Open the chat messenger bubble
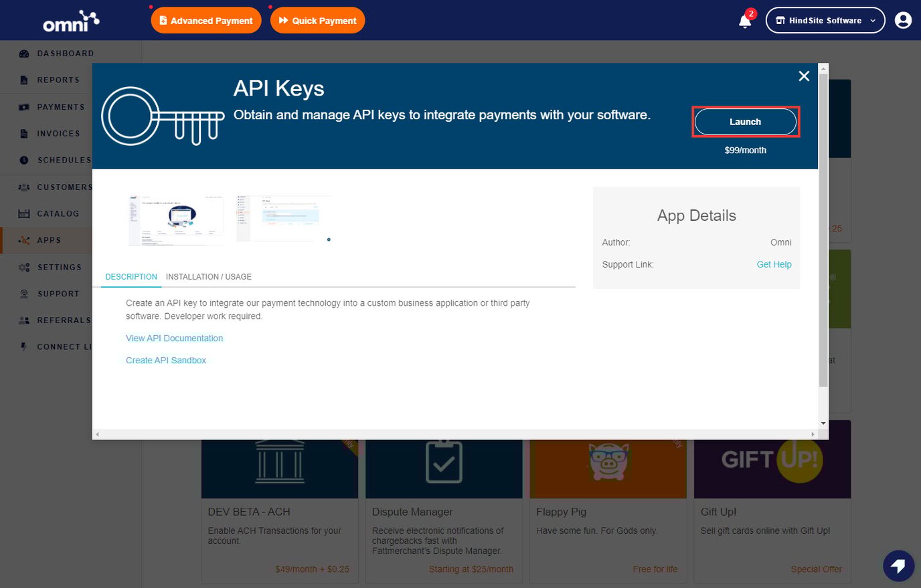921x588 pixels. pyautogui.click(x=898, y=565)
